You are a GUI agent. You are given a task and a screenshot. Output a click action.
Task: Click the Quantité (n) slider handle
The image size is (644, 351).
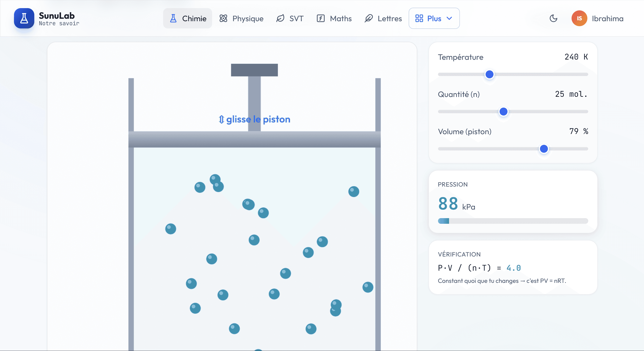(x=503, y=111)
